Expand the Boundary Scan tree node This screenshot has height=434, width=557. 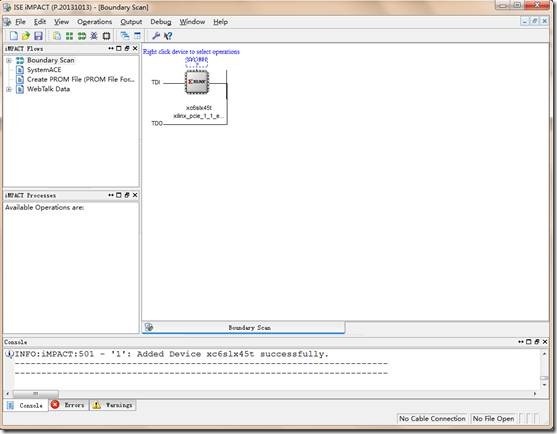[x=9, y=60]
